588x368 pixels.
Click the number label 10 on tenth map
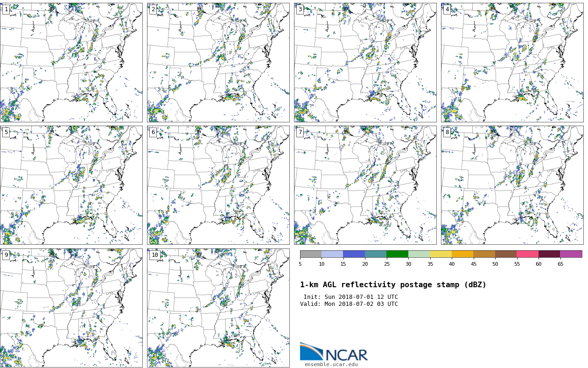[x=154, y=255]
